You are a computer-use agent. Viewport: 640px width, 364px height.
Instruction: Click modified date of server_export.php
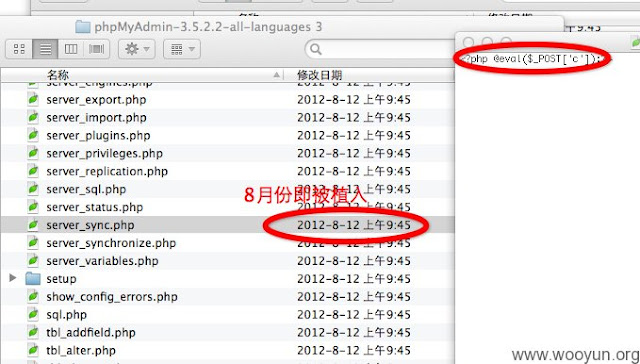click(x=353, y=100)
